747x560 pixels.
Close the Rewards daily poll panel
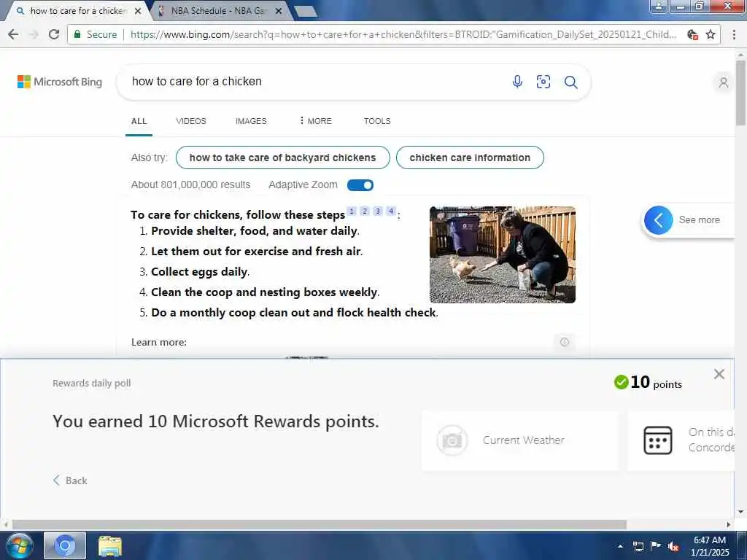pyautogui.click(x=719, y=374)
